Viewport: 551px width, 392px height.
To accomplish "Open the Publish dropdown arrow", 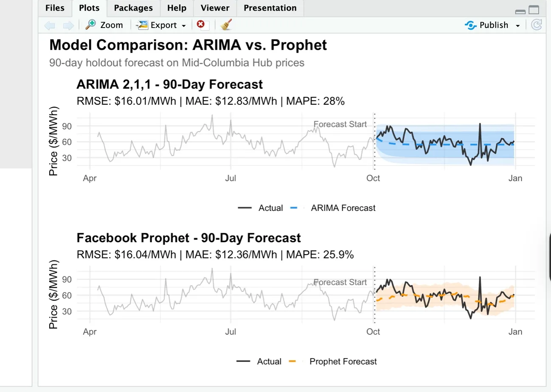I will click(517, 25).
